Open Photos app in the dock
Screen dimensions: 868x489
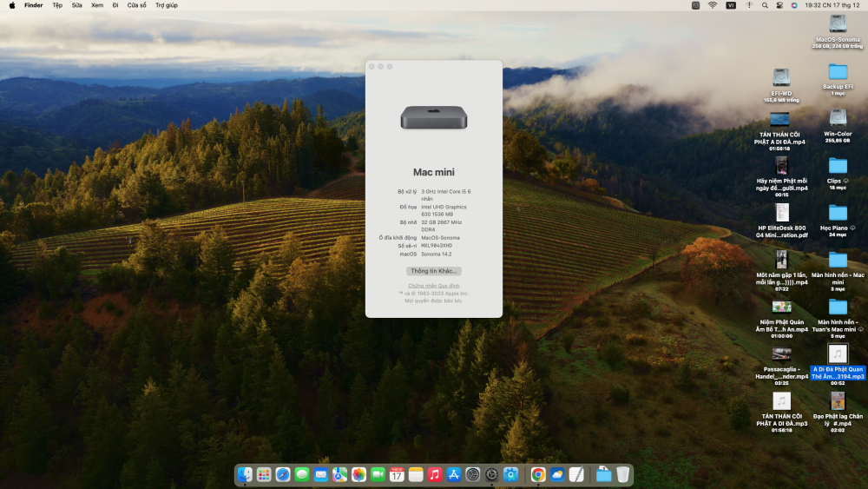(358, 474)
